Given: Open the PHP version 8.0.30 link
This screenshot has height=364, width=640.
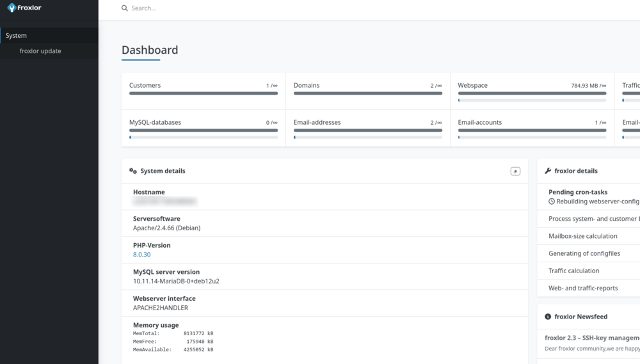Looking at the screenshot, I should 141,255.
